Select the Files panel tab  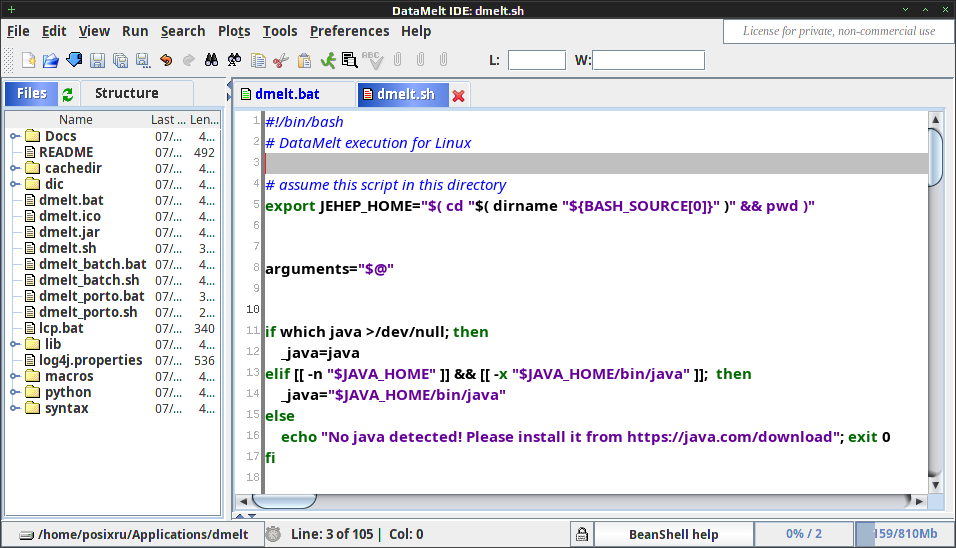click(32, 93)
